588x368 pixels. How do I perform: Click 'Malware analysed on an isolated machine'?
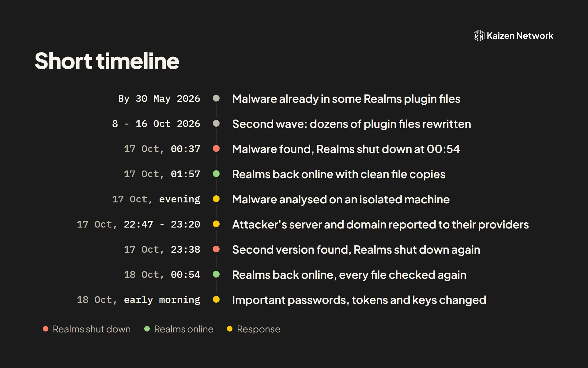341,200
